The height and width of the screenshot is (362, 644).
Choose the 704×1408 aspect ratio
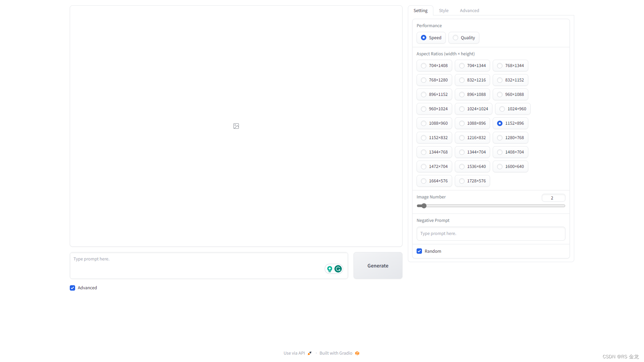click(x=424, y=66)
